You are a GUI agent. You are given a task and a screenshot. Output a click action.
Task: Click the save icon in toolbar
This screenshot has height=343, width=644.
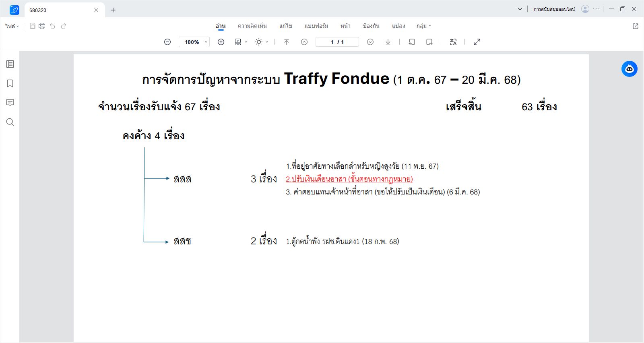coord(33,26)
